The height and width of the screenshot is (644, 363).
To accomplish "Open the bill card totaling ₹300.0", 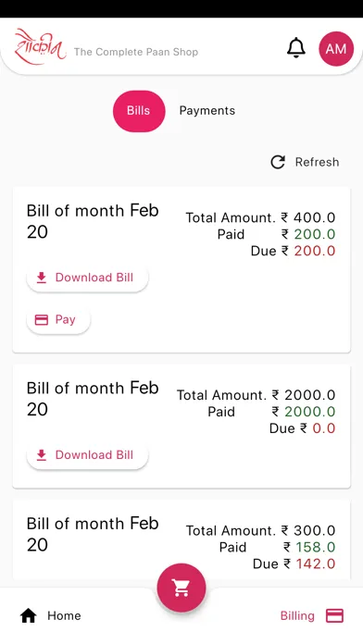I will [x=181, y=540].
